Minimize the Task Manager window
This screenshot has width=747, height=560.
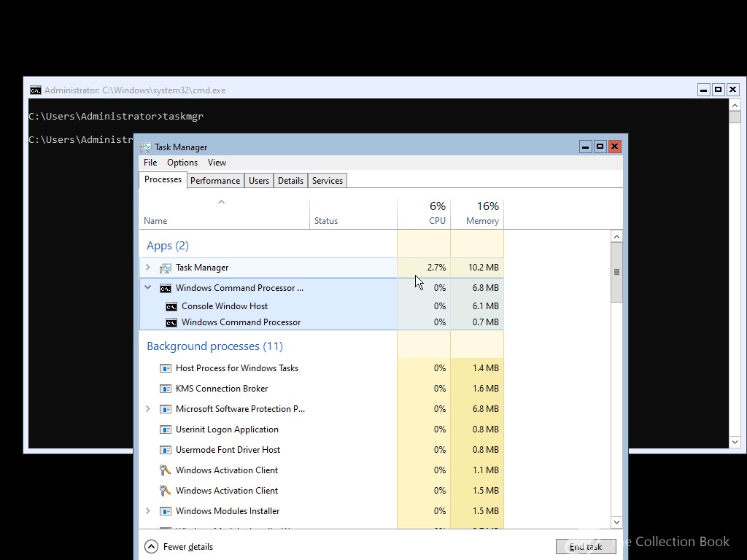(586, 147)
